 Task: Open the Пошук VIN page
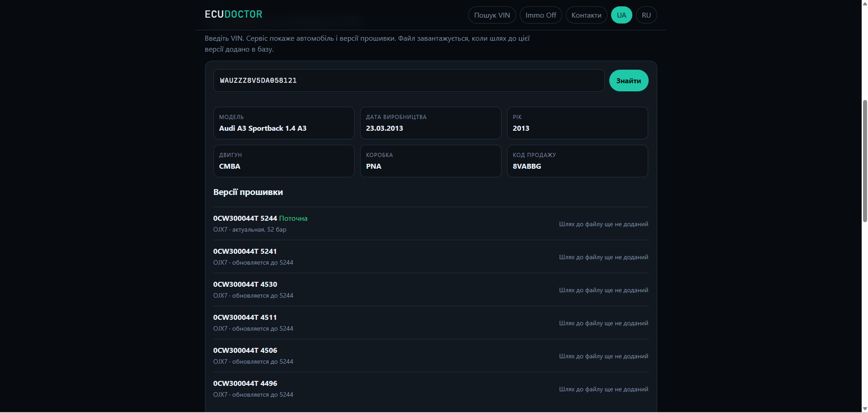click(492, 15)
